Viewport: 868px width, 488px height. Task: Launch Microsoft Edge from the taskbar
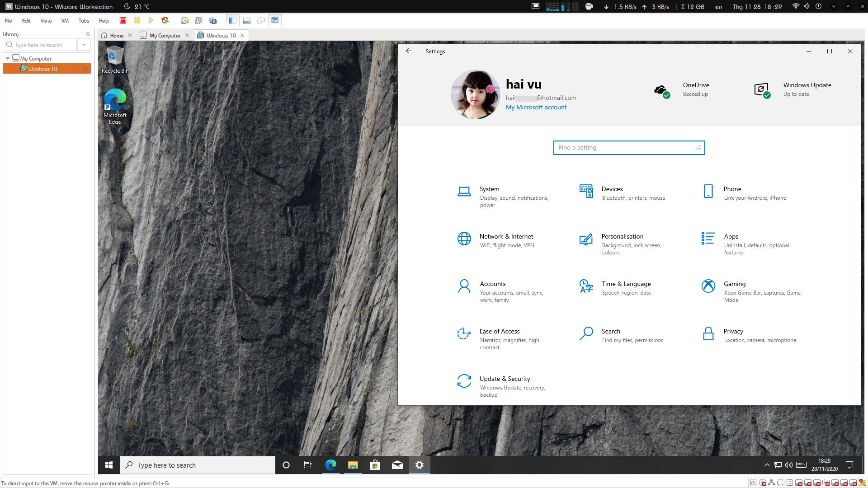tap(330, 465)
